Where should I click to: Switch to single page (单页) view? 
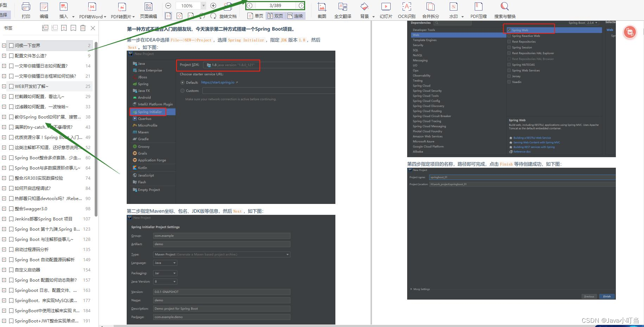[x=255, y=16]
